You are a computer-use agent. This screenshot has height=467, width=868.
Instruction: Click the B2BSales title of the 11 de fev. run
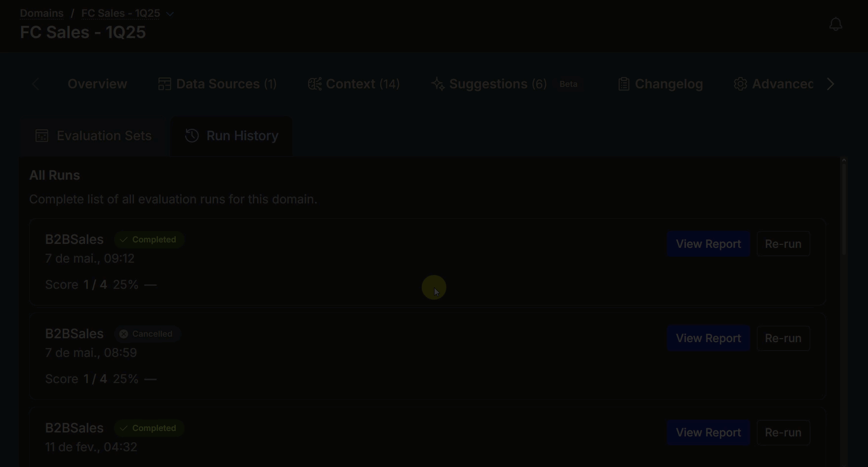tap(75, 428)
